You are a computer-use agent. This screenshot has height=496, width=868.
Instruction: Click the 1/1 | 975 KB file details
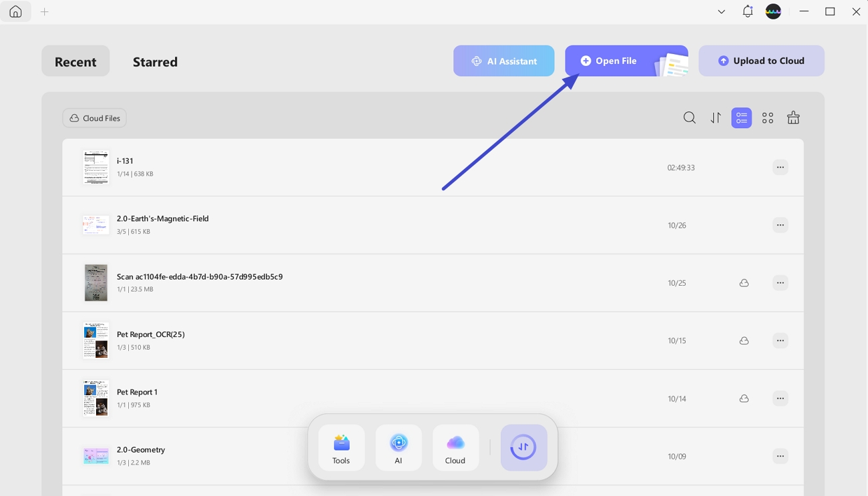click(x=134, y=405)
